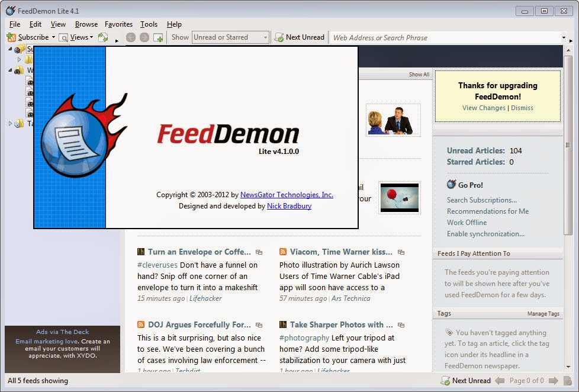Image resolution: width=579 pixels, height=392 pixels.
Task: Click the Go Pro! globe icon
Action: 451,184
